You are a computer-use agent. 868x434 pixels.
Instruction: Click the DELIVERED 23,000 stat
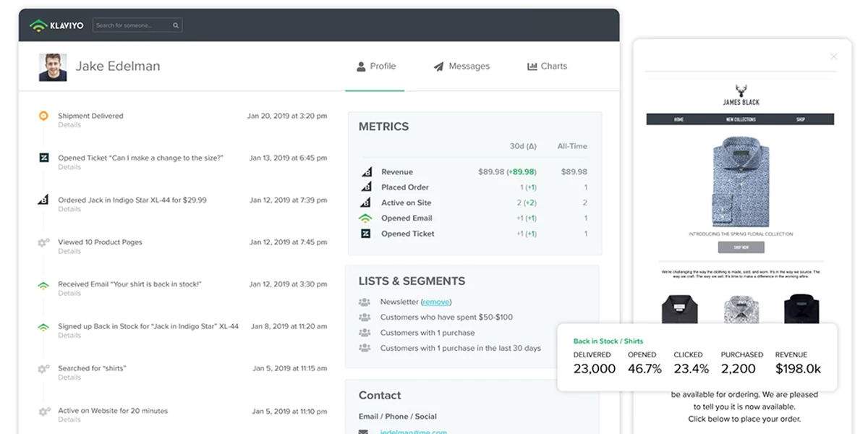coord(594,363)
